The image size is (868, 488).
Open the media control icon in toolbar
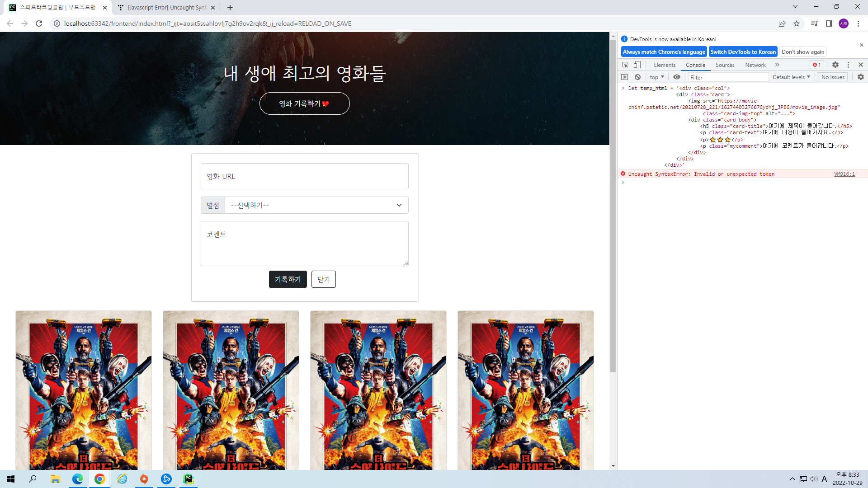click(x=814, y=23)
